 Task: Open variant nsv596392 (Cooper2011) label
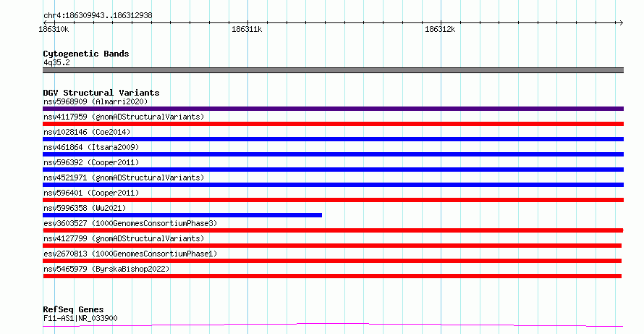pos(91,162)
